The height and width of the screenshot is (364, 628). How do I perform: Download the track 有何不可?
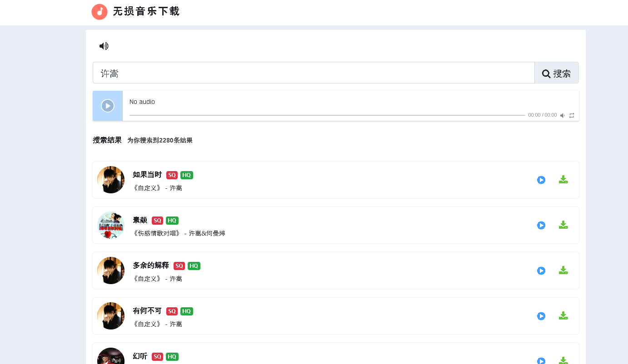click(x=563, y=316)
